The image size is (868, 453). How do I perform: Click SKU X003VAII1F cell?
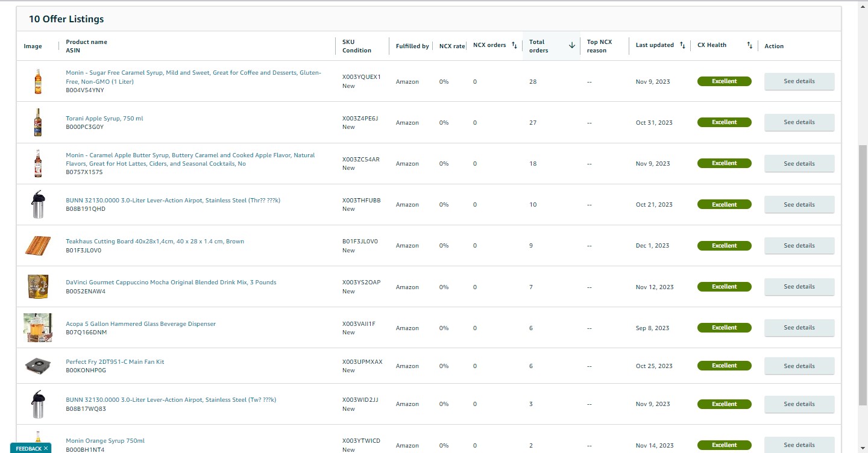click(359, 324)
